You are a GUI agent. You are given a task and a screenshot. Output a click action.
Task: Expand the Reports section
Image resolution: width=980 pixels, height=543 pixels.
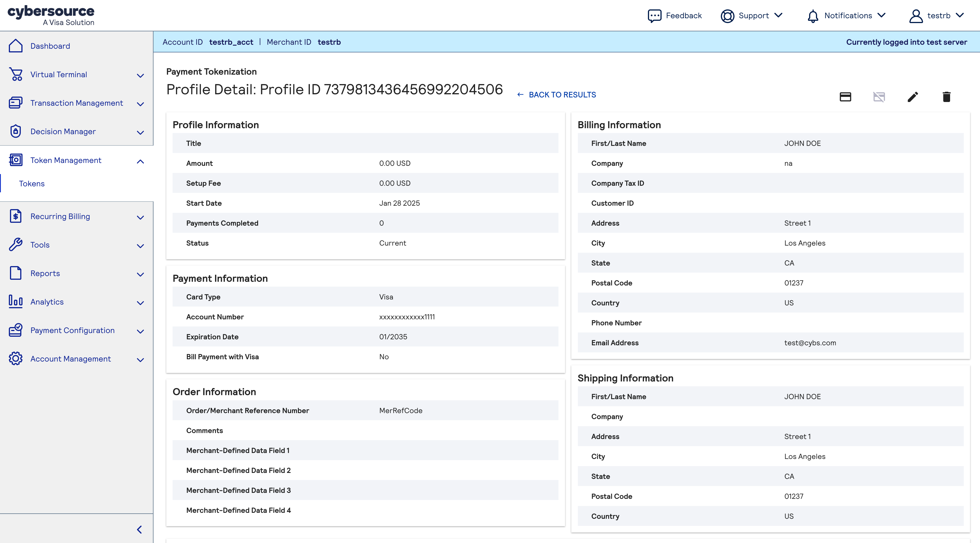pyautogui.click(x=140, y=274)
